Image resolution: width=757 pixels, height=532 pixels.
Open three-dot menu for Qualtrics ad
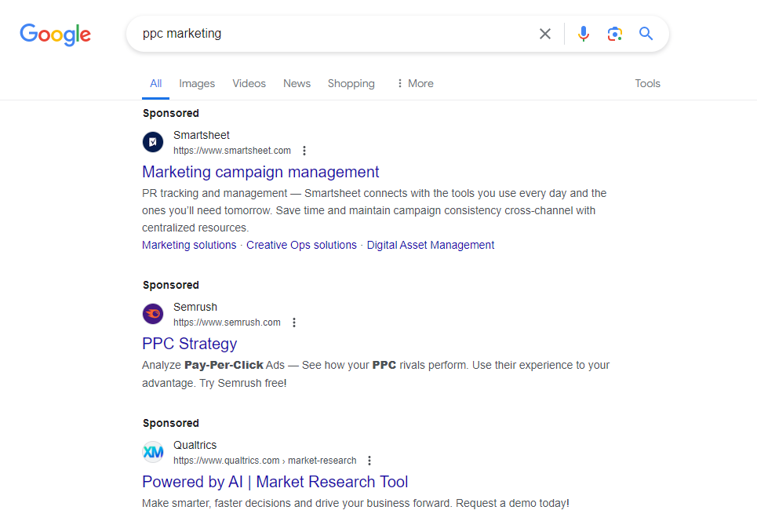point(369,461)
